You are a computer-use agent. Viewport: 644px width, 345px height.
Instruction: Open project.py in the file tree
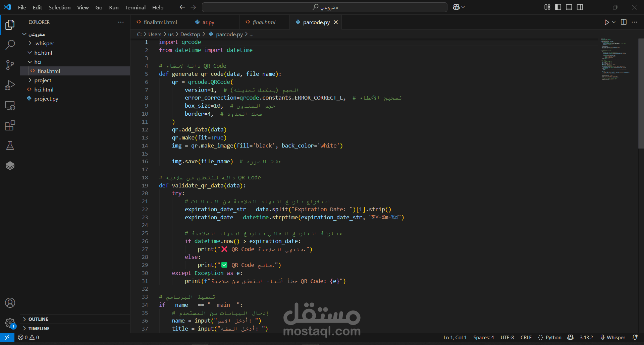pyautogui.click(x=75, y=99)
